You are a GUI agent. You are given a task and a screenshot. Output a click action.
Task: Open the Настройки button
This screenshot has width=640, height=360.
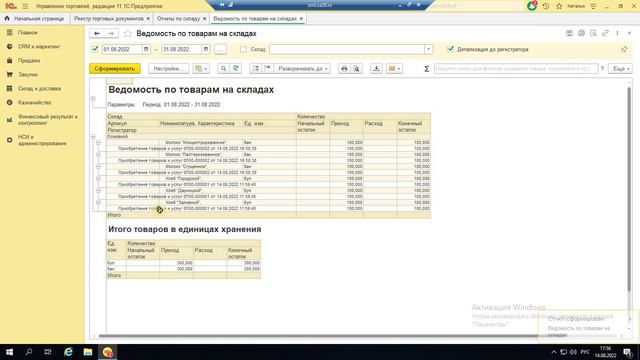[x=169, y=69]
